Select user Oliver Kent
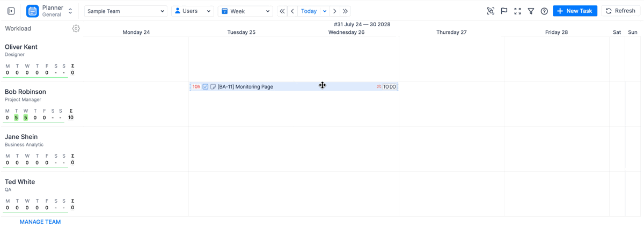644x250 pixels. 21,47
